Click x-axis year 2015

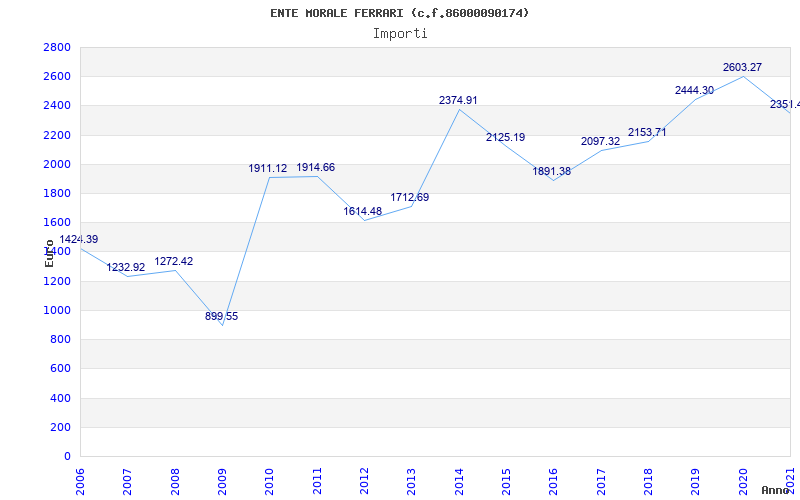coord(506,481)
